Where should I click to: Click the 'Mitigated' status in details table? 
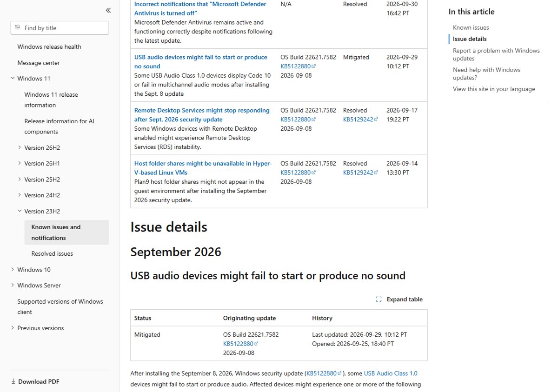[x=147, y=335]
